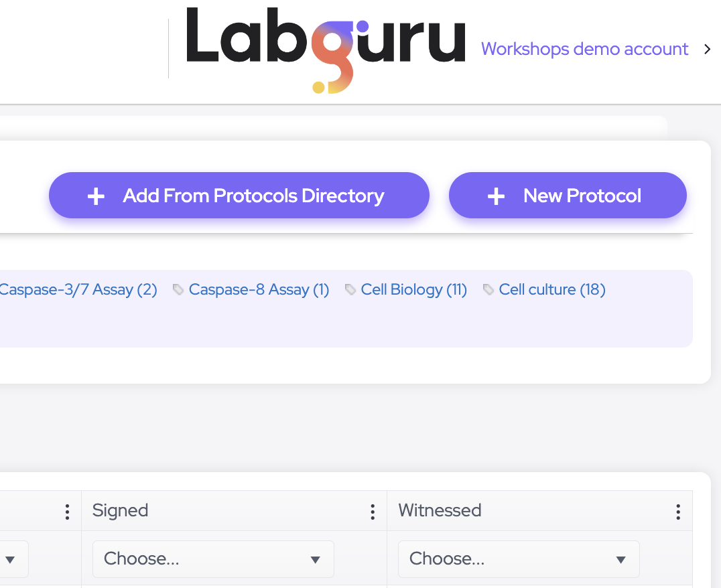
Task: Click the tag icon before Cell culture
Action: (488, 289)
